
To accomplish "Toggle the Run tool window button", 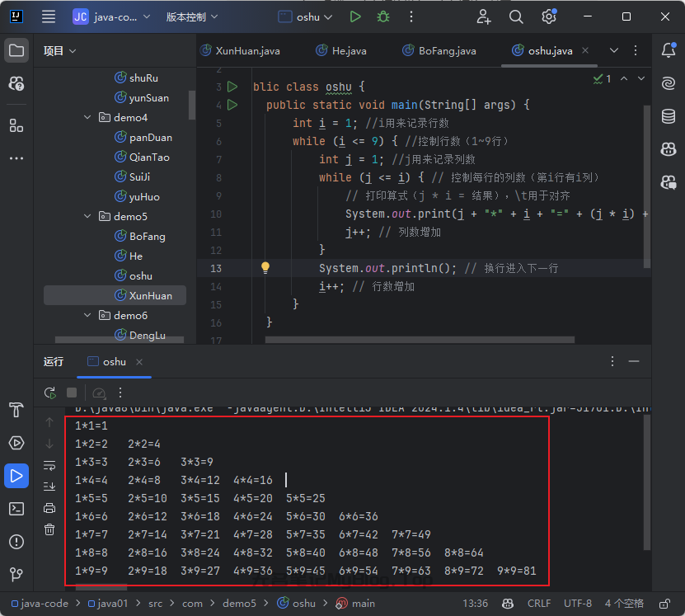I will click(x=16, y=476).
